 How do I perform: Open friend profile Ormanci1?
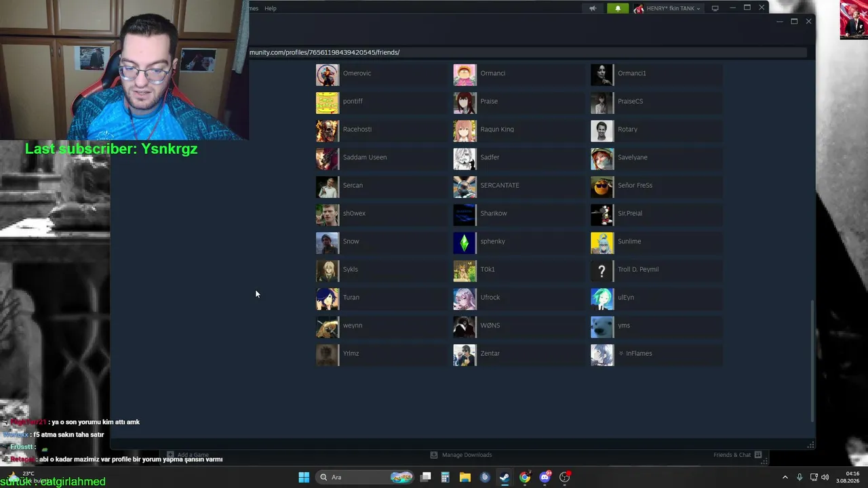(656, 74)
